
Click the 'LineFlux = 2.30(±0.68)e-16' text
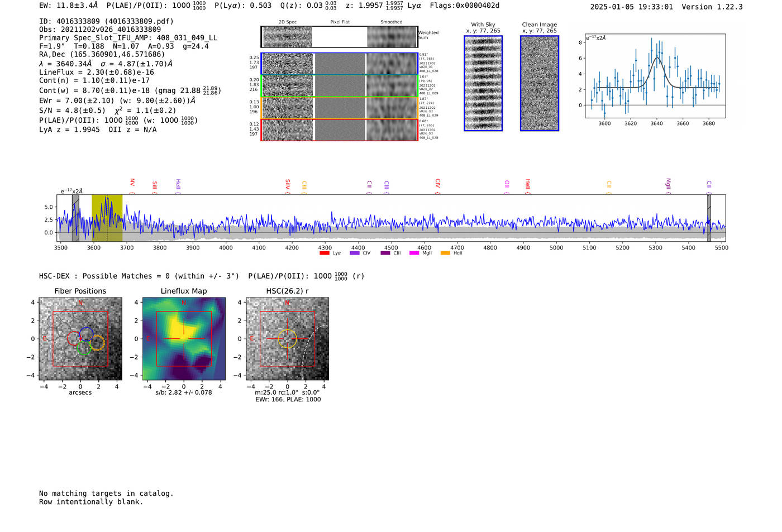coord(97,73)
